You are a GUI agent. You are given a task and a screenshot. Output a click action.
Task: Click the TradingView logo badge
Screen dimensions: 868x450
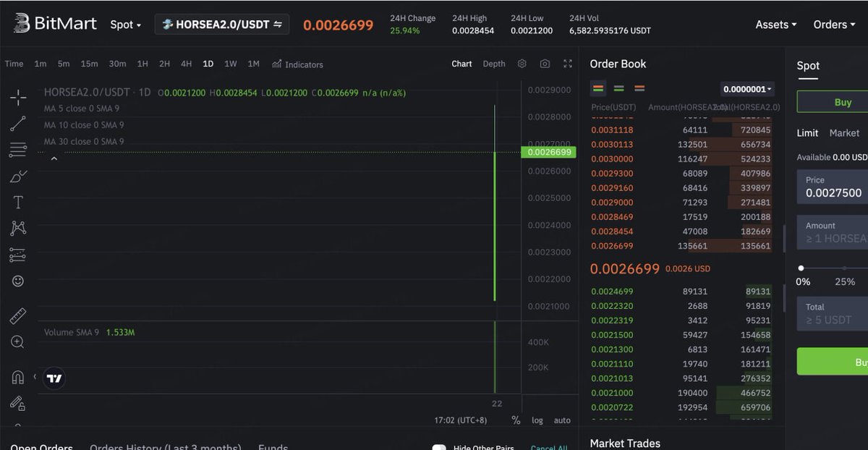pos(54,378)
